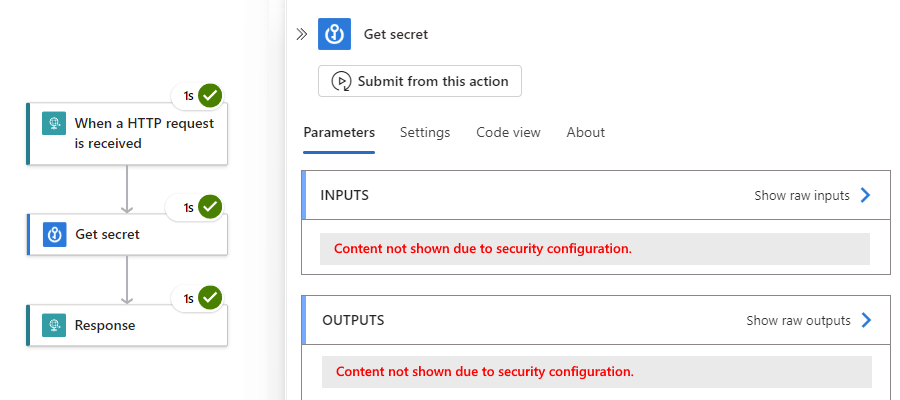Open the Code view tab

click(508, 132)
